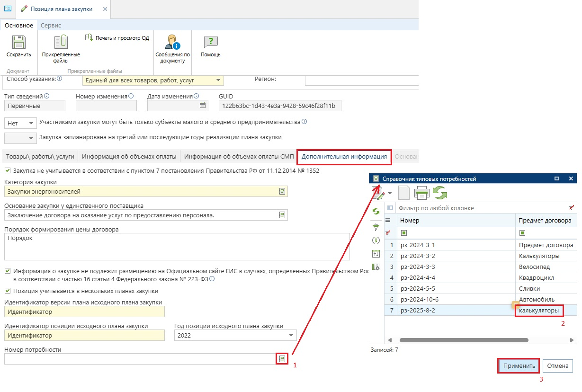Toggle filter checkbox under Предмет договора column

[522, 232]
